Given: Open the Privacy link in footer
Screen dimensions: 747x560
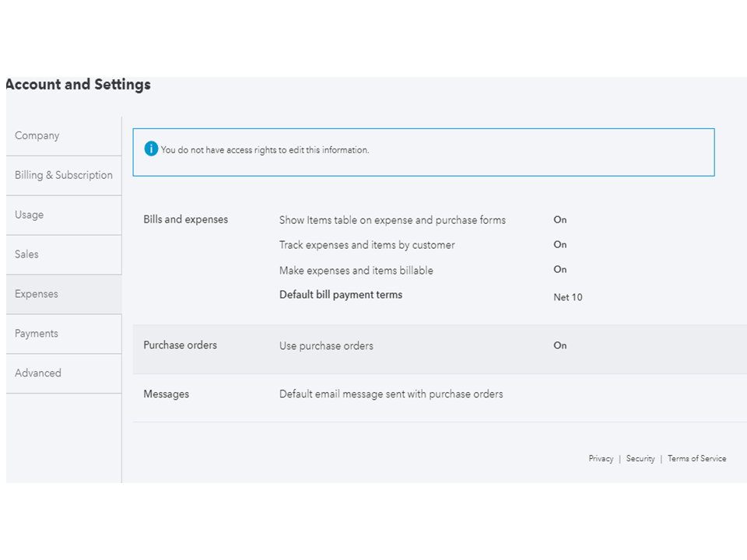Looking at the screenshot, I should pyautogui.click(x=601, y=459).
